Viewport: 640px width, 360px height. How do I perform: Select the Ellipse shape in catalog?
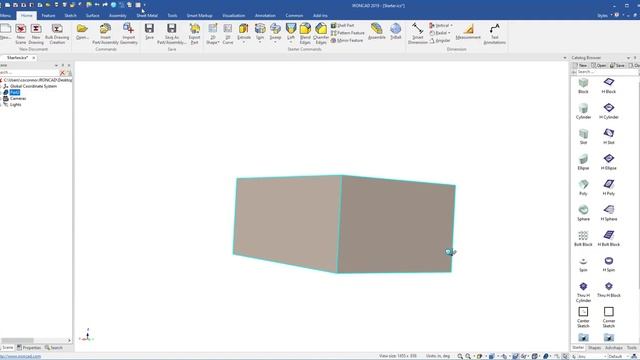point(583,162)
